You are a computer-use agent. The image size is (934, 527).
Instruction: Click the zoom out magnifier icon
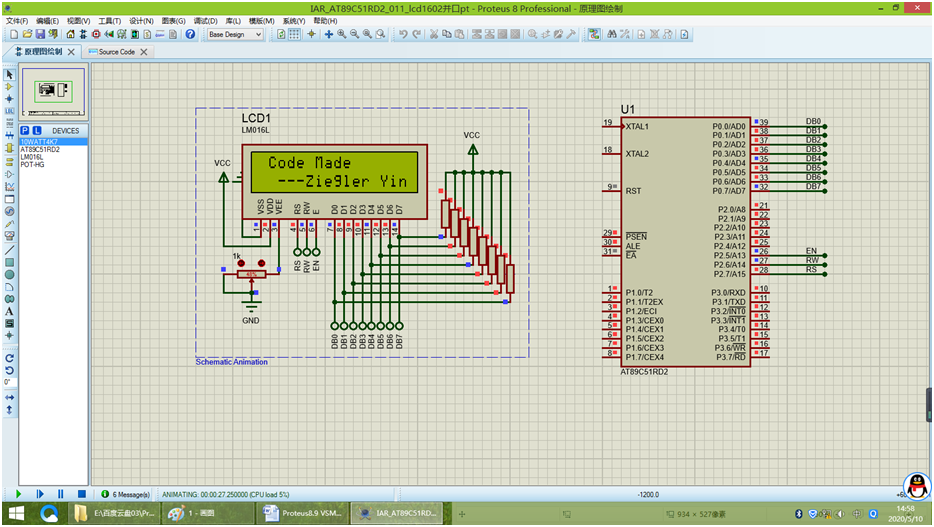pos(354,35)
